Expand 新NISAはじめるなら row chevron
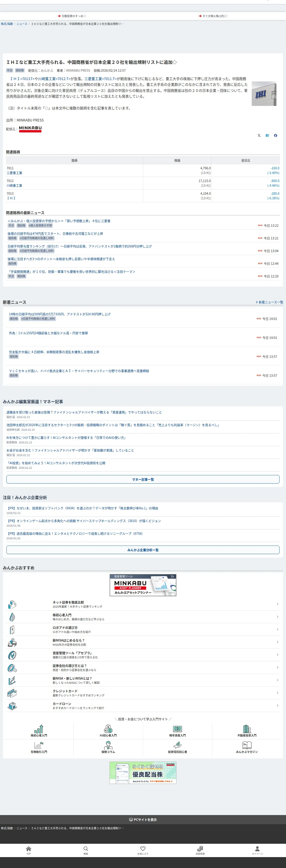Screen dimensions: 286x868 point(277,642)
